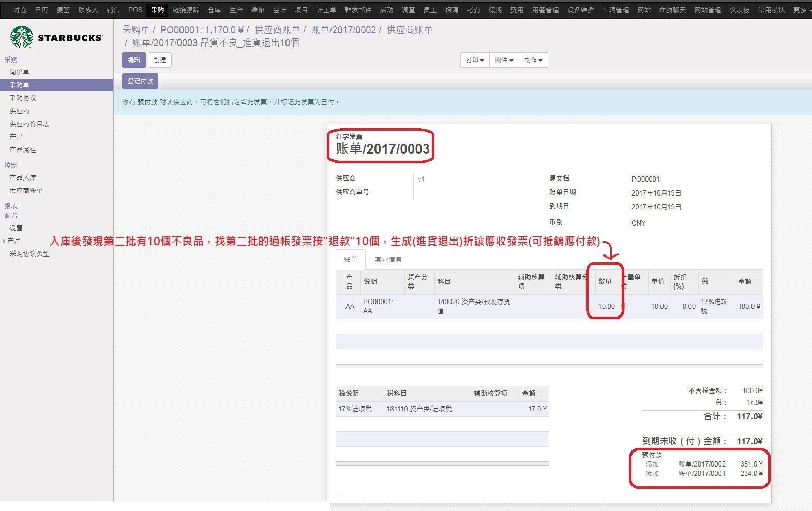Open the 附件 dropdown
This screenshot has width=812, height=511.
[504, 60]
